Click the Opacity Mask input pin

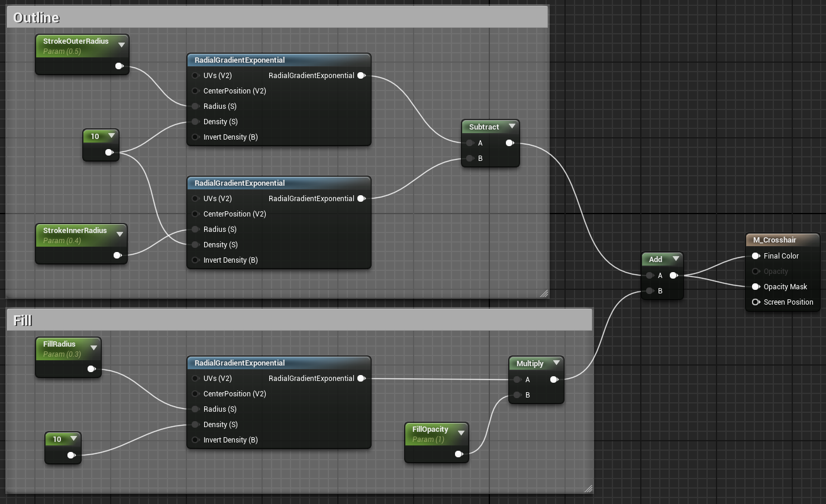coord(756,287)
